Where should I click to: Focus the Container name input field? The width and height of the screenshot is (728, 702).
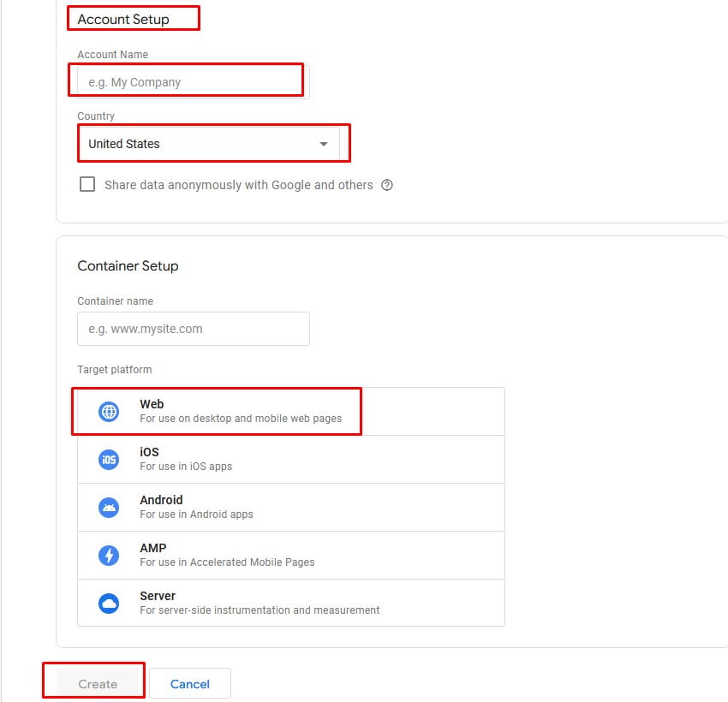point(193,329)
